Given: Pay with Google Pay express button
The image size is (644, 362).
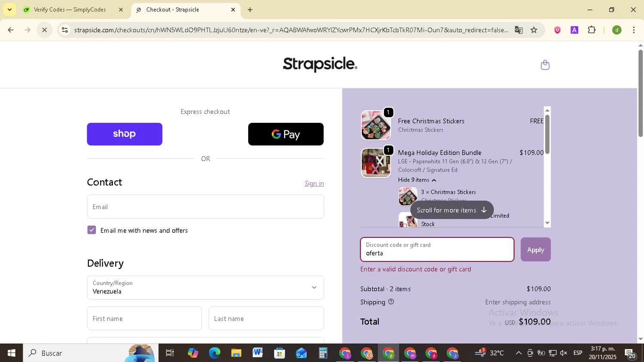Looking at the screenshot, I should [286, 134].
